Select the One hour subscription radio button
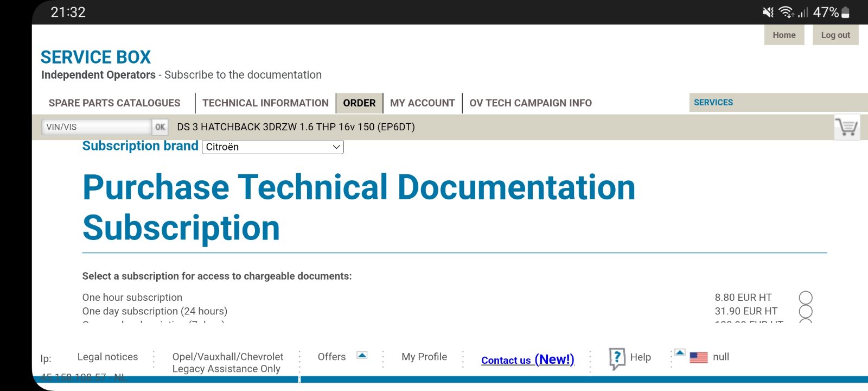This screenshot has height=391, width=868. tap(806, 298)
